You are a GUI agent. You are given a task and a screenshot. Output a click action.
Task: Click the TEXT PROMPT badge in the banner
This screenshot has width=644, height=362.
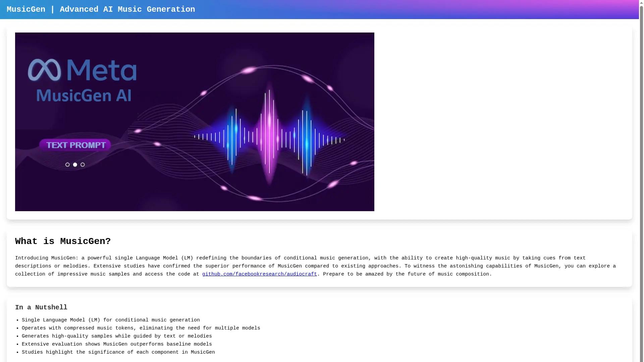pos(75,145)
